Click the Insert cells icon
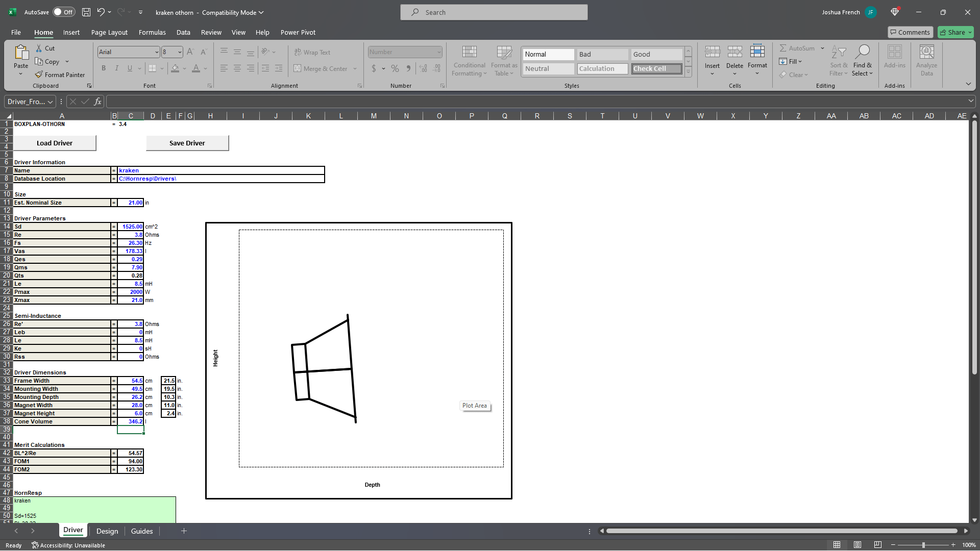Viewport: 980px width, 551px height. (712, 52)
